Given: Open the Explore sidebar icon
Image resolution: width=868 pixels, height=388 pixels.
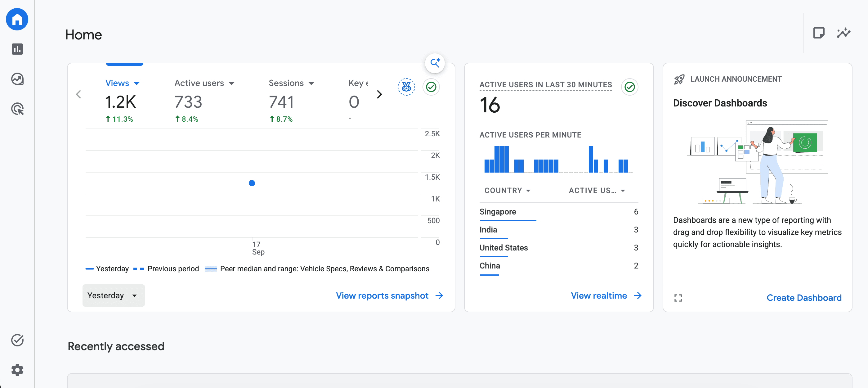Looking at the screenshot, I should point(17,79).
